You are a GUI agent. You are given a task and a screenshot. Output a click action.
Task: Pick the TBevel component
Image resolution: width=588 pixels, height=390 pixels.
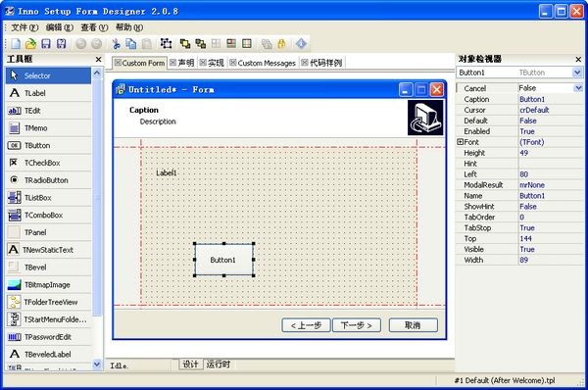point(48,268)
